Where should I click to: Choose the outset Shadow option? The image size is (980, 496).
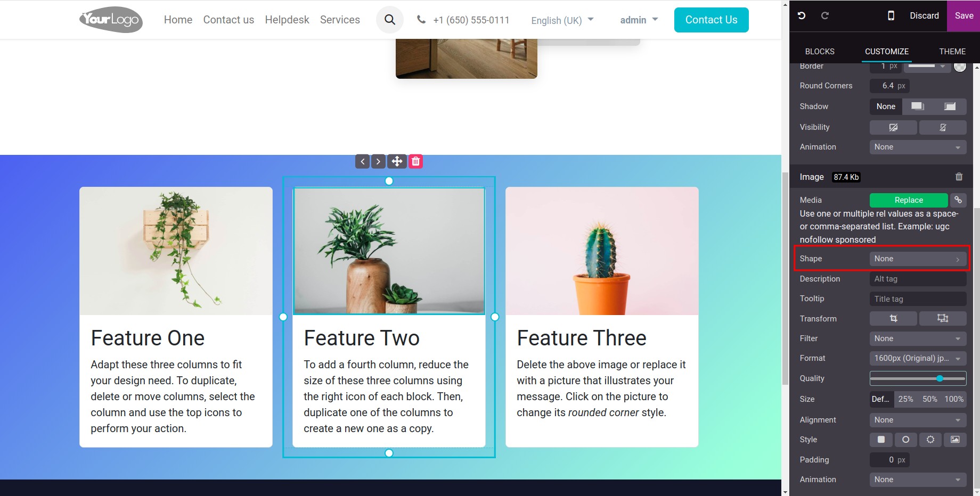tap(918, 106)
